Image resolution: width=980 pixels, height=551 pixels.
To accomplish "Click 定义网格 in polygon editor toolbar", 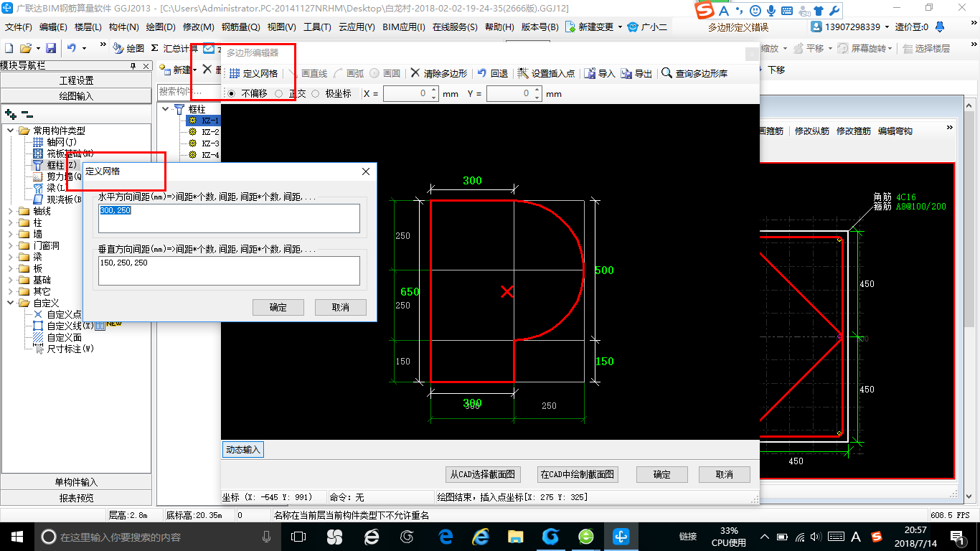I will (x=253, y=73).
